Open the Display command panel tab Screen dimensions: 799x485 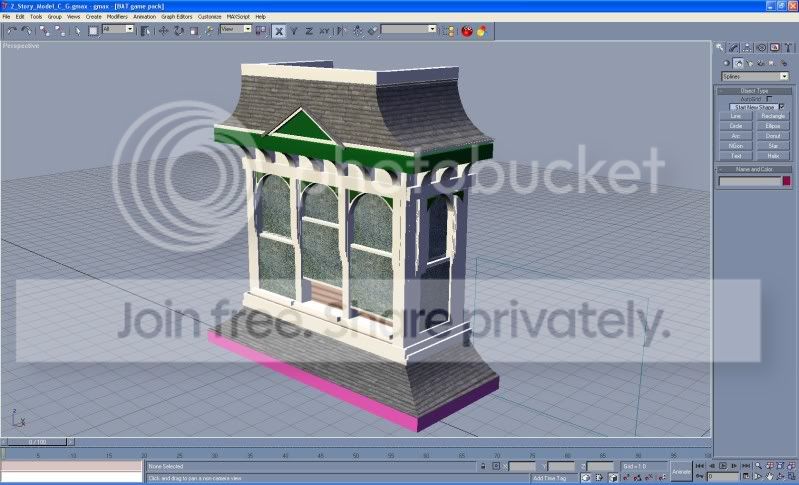coord(775,47)
